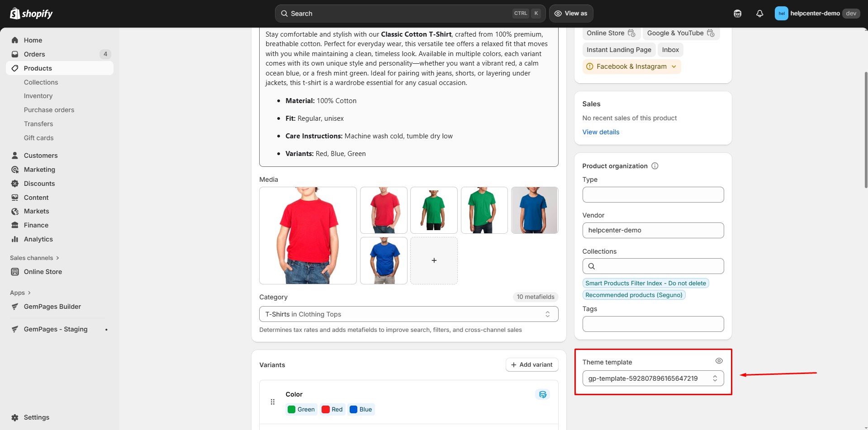Open the Category T-Shirts selector
Viewport: 868px width, 430px height.
[x=408, y=314]
